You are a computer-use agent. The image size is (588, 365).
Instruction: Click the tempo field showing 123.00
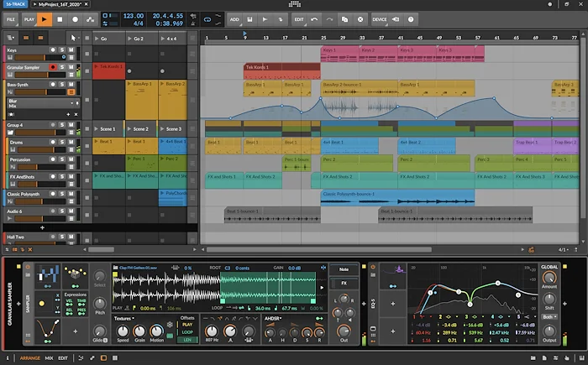133,16
